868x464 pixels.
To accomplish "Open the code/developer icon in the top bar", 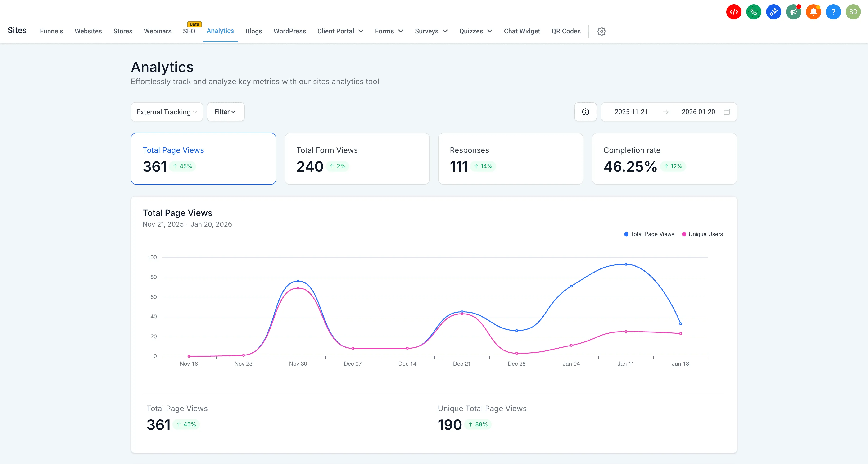I will point(733,12).
